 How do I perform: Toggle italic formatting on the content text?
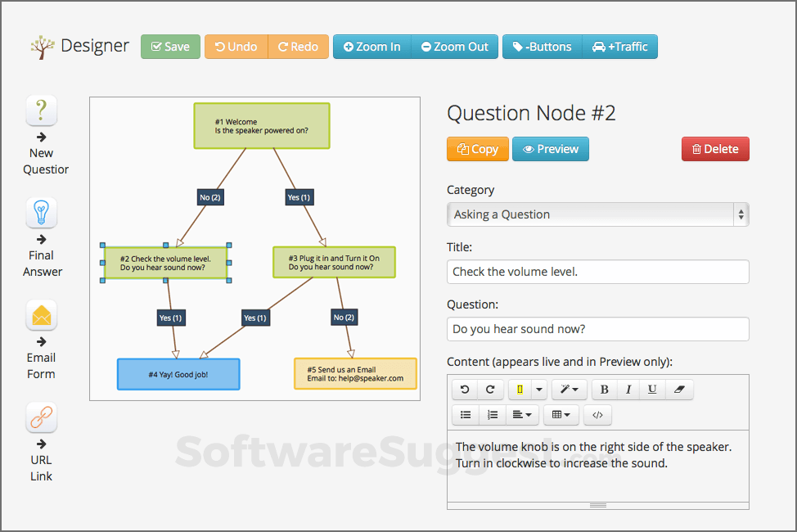(628, 390)
